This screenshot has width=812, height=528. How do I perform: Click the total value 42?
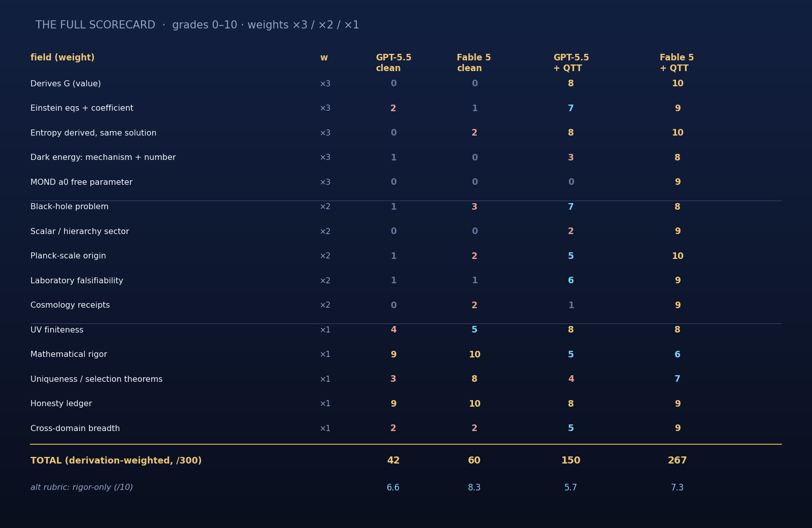(x=393, y=461)
